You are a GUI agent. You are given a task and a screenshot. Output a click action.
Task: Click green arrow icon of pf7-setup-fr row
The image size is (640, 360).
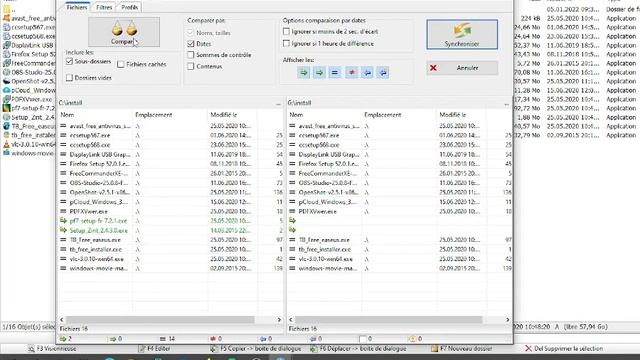[63, 221]
